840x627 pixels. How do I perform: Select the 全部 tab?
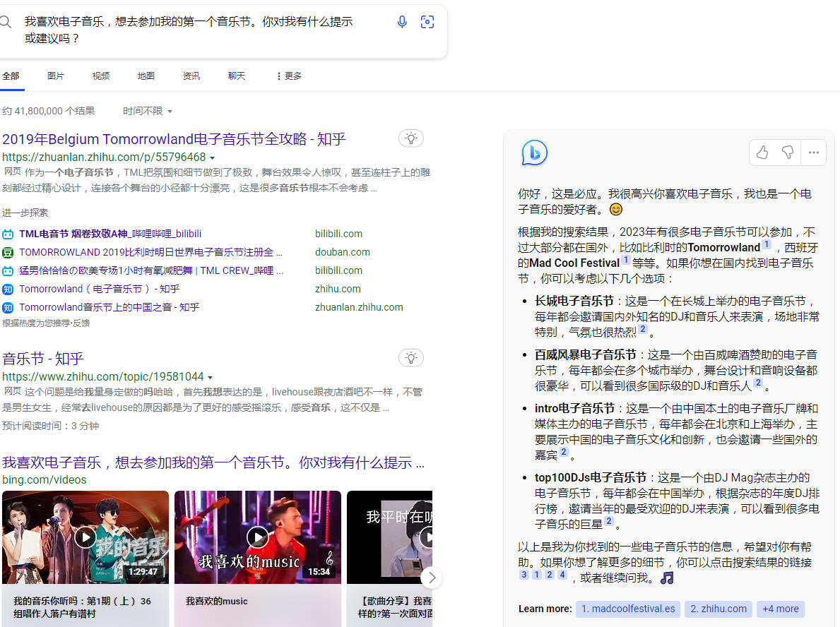pos(11,76)
